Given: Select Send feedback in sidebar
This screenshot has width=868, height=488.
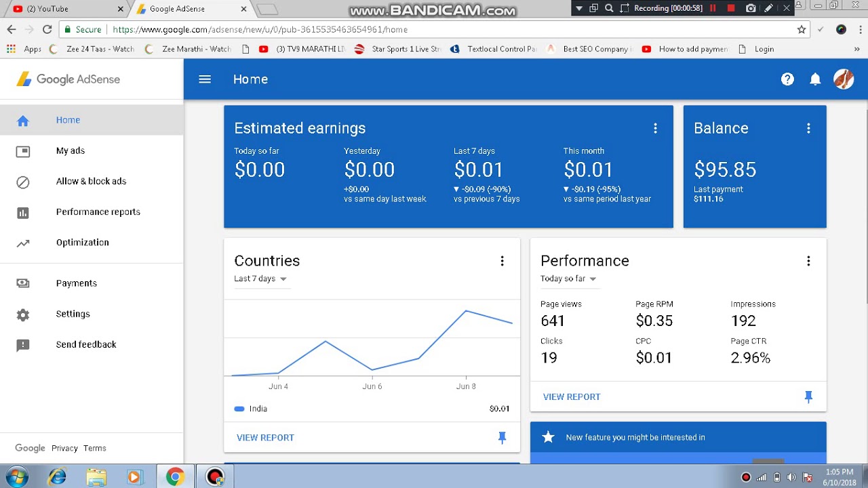Looking at the screenshot, I should 92,344.
